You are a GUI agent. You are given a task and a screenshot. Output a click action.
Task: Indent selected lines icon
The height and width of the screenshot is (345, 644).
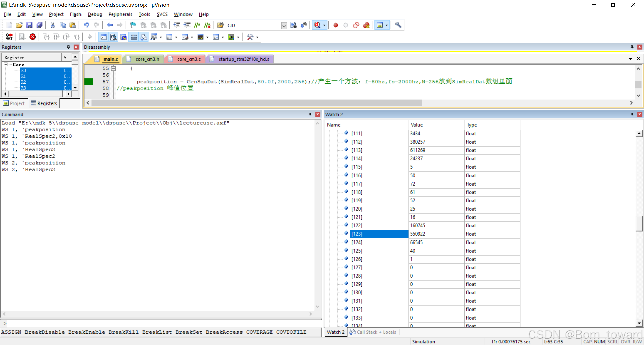(x=177, y=25)
